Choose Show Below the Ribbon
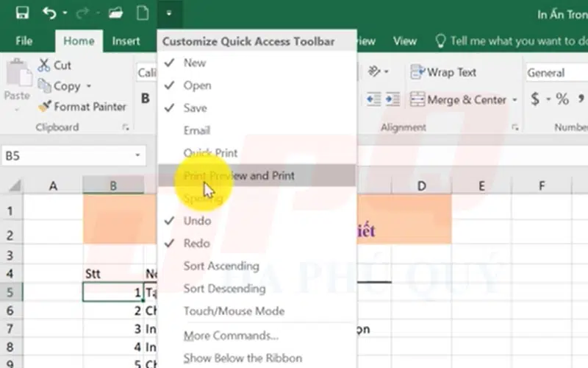 tap(257, 358)
